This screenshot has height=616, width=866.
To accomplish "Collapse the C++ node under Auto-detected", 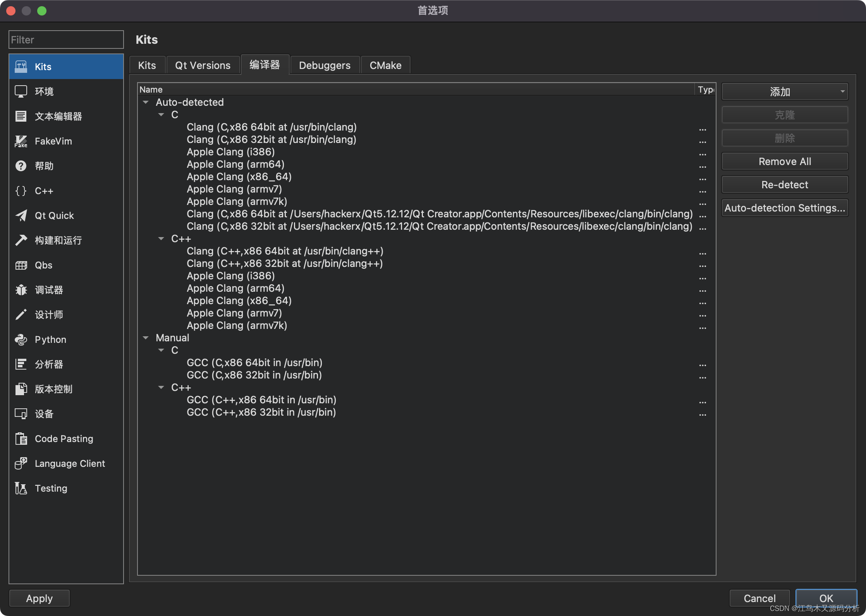I will 161,239.
